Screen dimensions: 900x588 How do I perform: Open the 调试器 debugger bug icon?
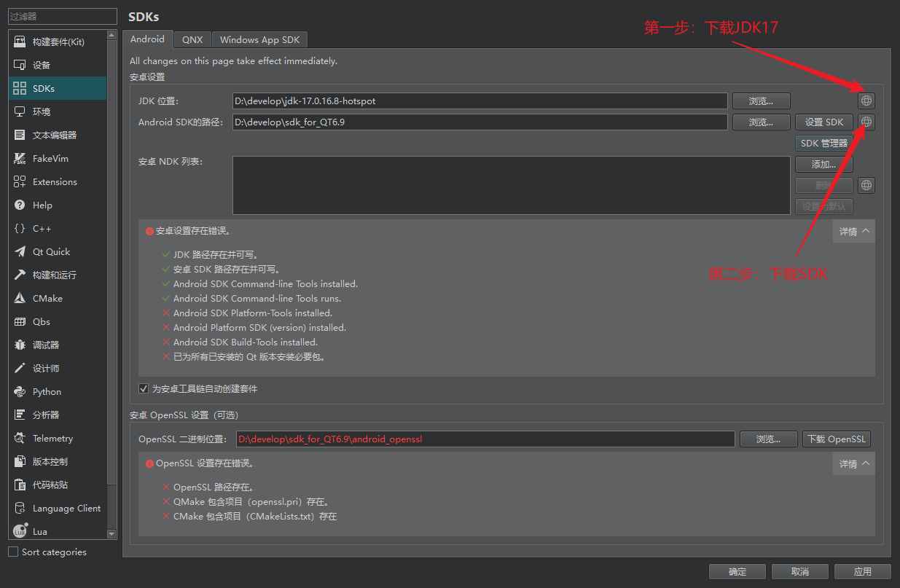pyautogui.click(x=20, y=345)
